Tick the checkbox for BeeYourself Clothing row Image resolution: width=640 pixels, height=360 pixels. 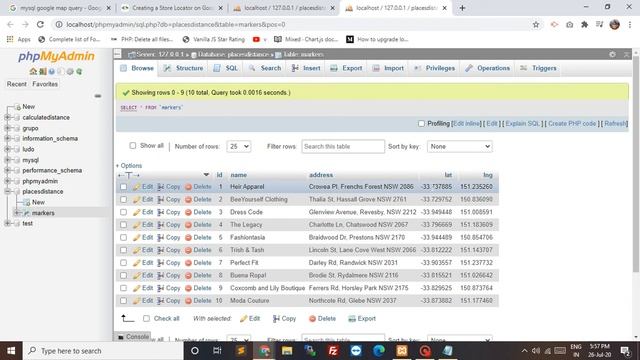123,199
